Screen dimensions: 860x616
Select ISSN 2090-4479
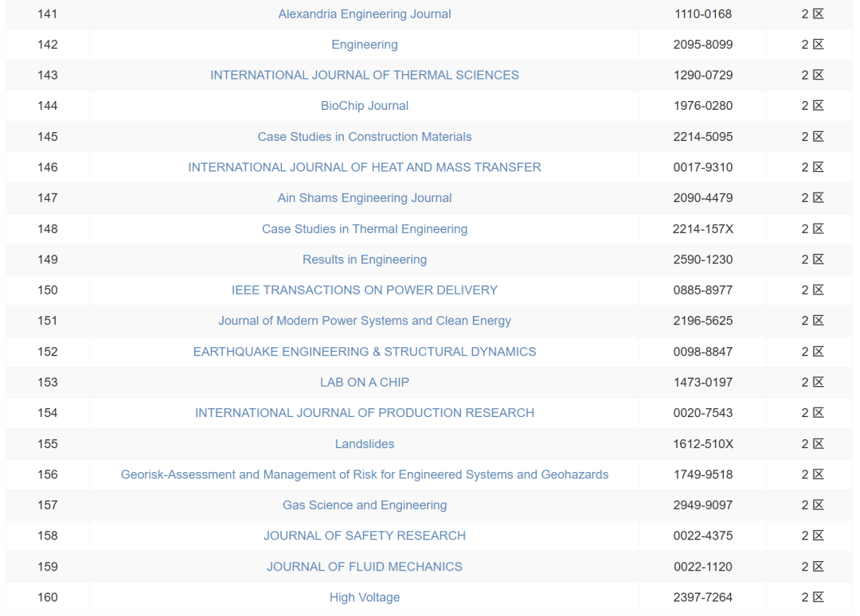coord(702,198)
